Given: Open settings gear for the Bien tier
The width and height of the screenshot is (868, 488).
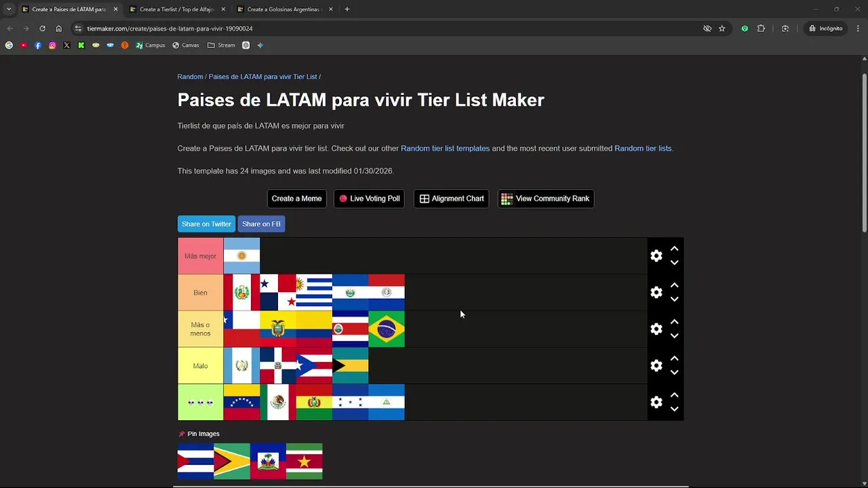Looking at the screenshot, I should coord(656,293).
